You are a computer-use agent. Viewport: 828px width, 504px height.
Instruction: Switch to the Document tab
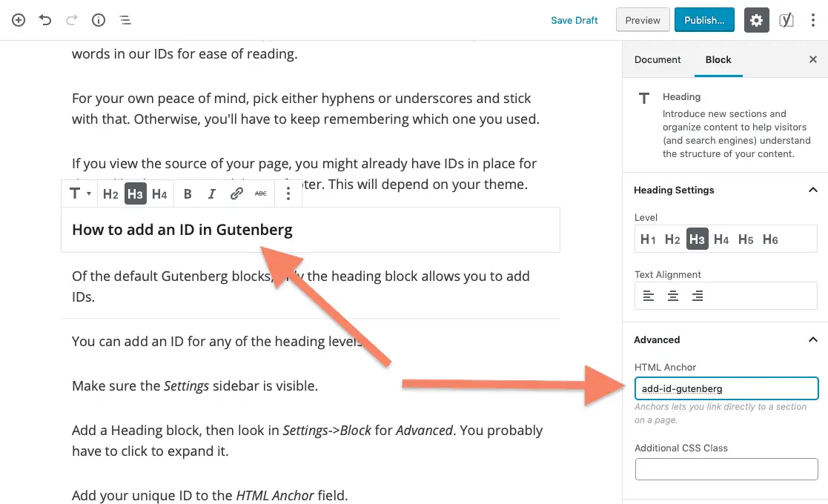pos(658,59)
